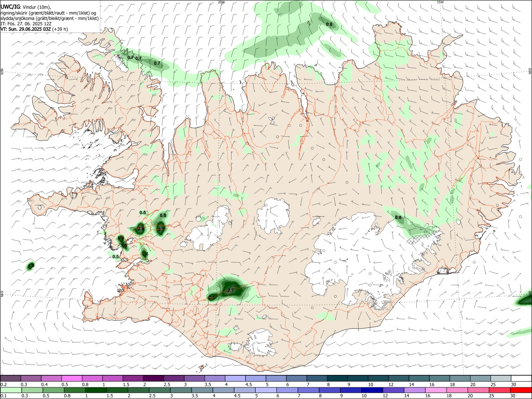This screenshot has height=399, width=532.
Task: Click the 15W longitude label at top
Action: pos(440,2)
